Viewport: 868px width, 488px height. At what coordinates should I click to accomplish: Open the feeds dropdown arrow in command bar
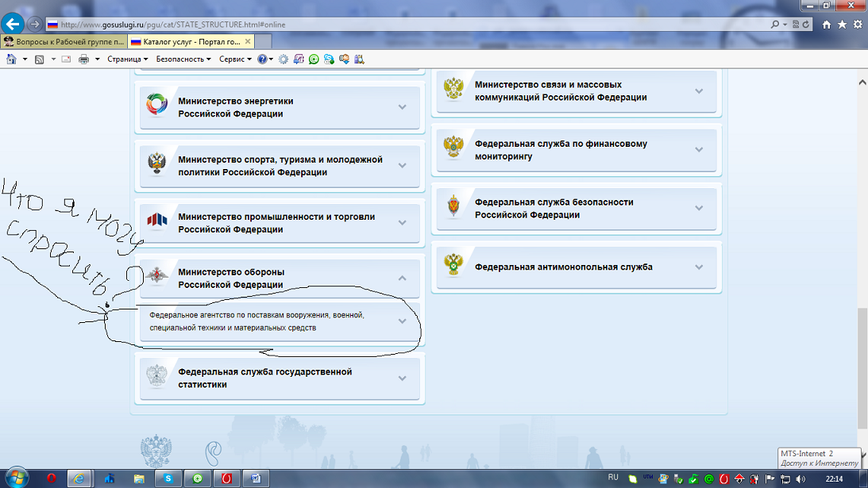click(53, 60)
